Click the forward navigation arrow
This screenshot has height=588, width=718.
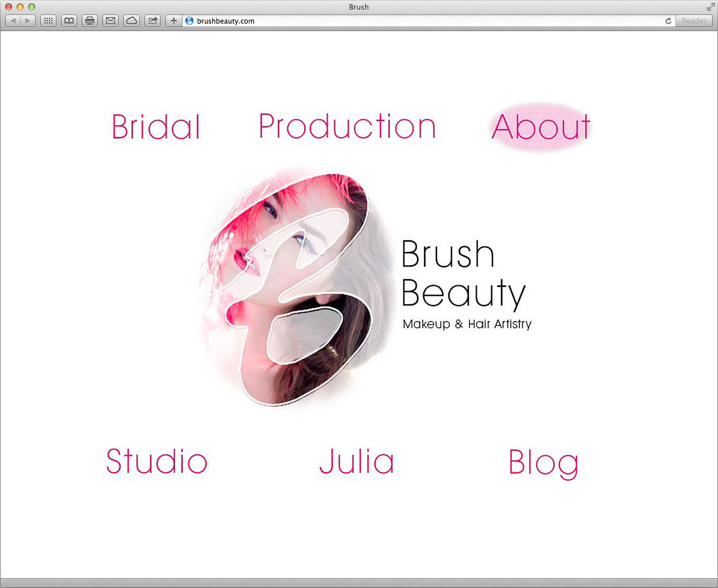28,21
